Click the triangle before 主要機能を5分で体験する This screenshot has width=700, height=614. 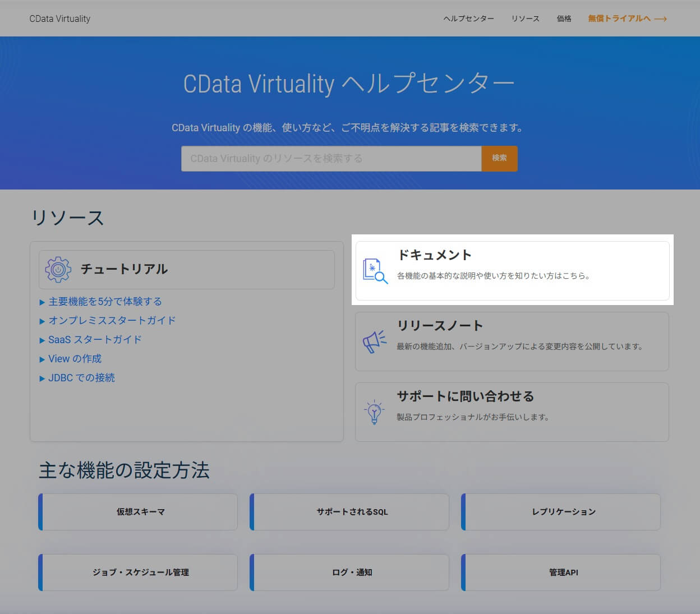(x=42, y=302)
